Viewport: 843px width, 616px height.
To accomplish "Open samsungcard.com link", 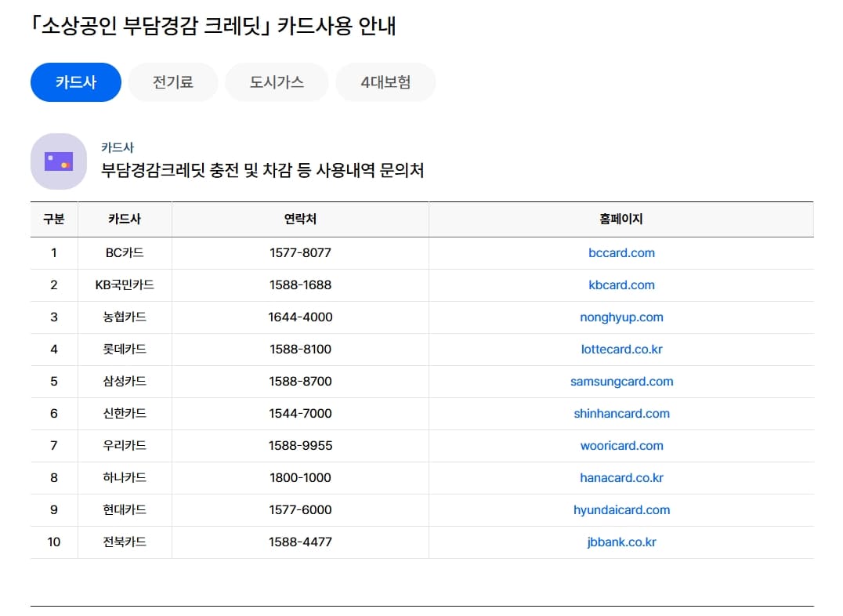I will pos(621,382).
